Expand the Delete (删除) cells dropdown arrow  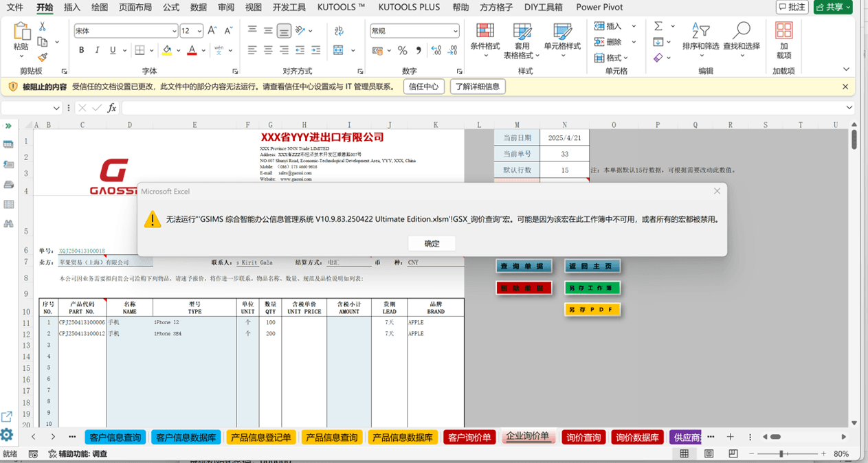coord(634,42)
